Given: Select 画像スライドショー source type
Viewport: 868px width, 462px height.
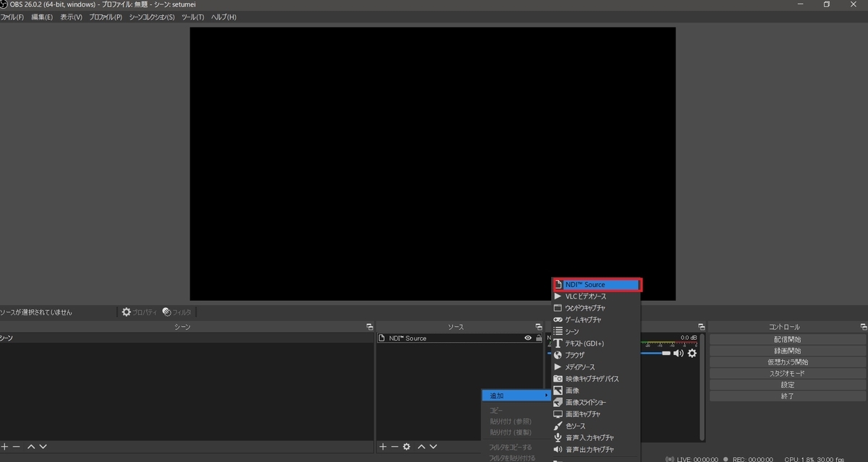Looking at the screenshot, I should pyautogui.click(x=595, y=402).
